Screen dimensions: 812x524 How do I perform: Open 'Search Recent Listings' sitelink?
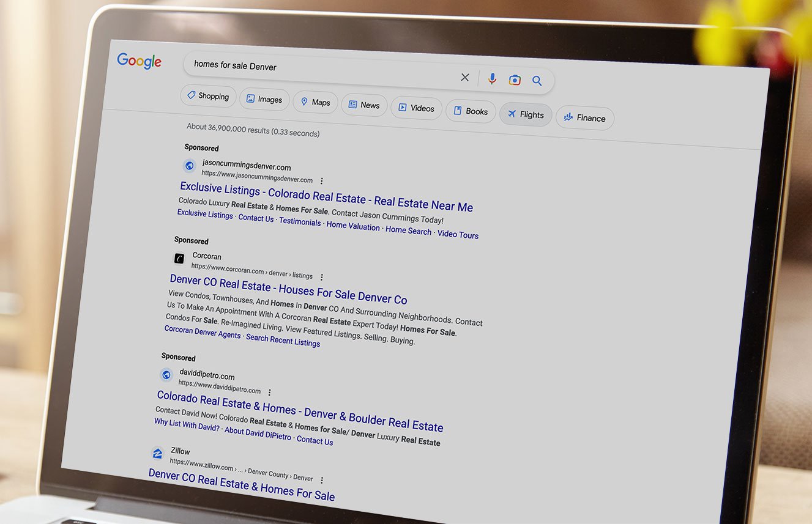[283, 339]
